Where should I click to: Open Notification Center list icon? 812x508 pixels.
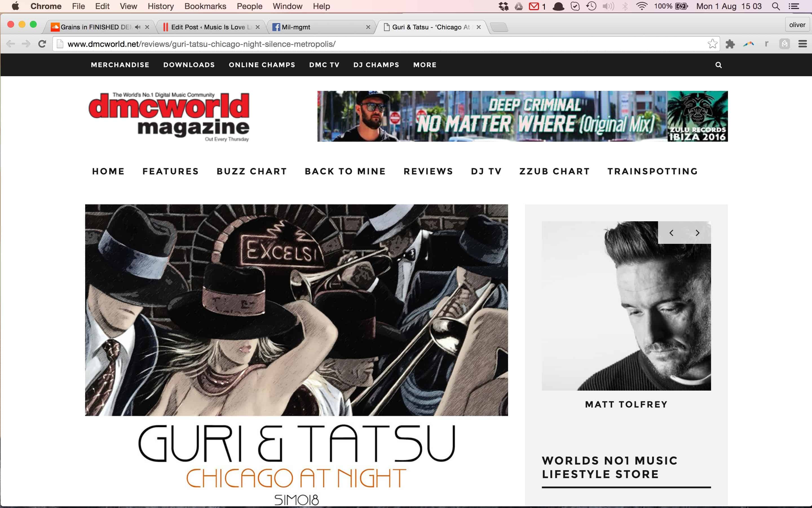794,6
